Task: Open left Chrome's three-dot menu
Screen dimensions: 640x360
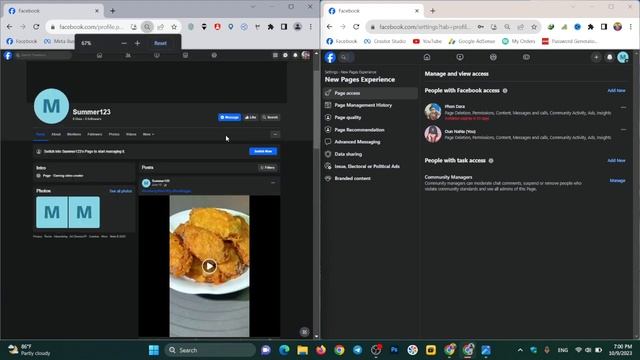Action: click(311, 27)
